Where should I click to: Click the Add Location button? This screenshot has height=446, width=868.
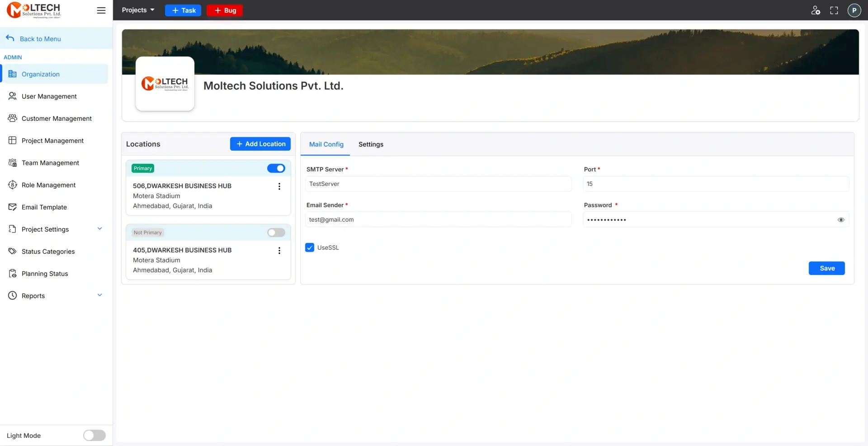(260, 144)
